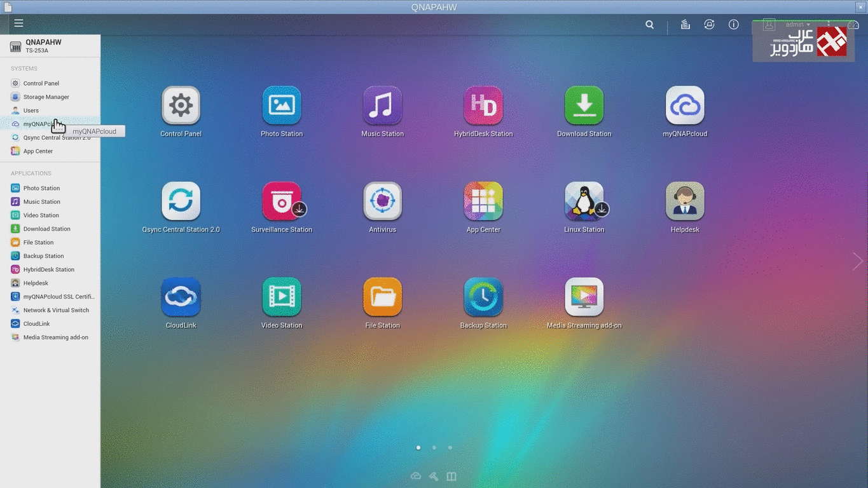Screen dimensions: 868x488
Task: Toggle the hamburger main menu
Action: coord(19,24)
